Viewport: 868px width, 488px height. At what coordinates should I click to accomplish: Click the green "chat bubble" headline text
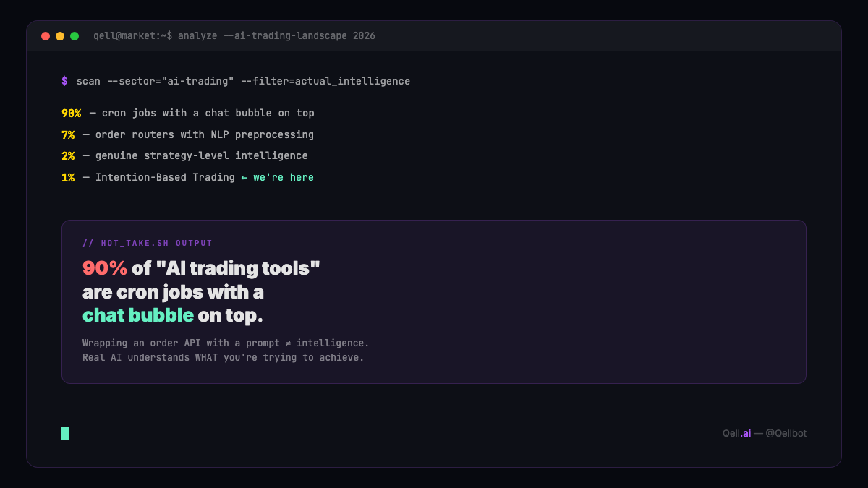[x=137, y=315]
